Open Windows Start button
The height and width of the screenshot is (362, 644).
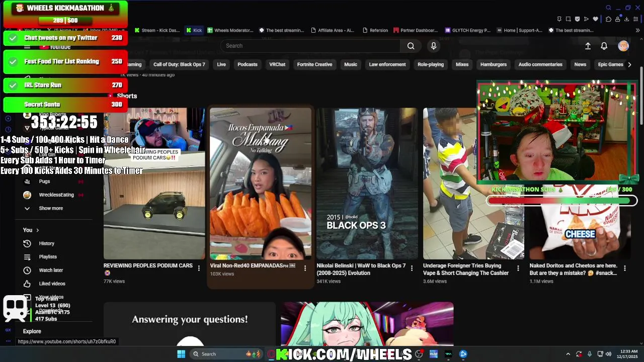[181, 354]
